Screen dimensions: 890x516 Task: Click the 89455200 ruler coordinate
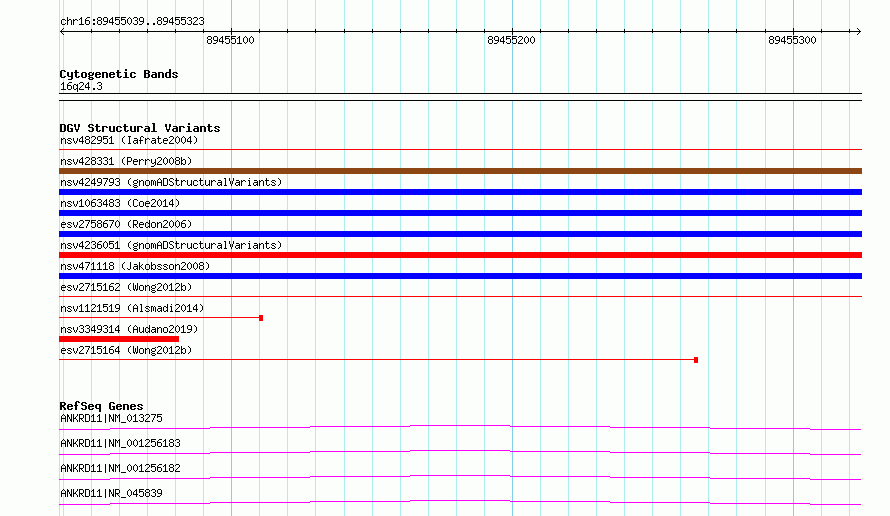(511, 40)
